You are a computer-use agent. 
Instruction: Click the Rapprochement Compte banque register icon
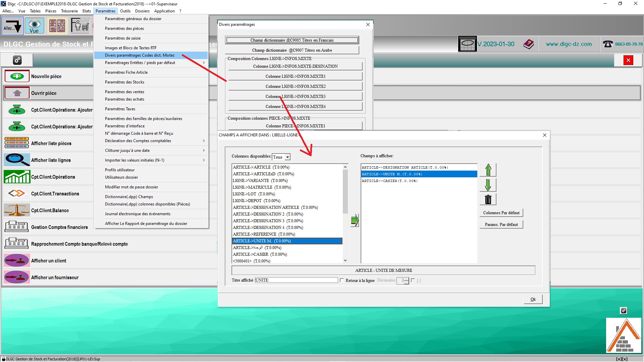point(17,244)
